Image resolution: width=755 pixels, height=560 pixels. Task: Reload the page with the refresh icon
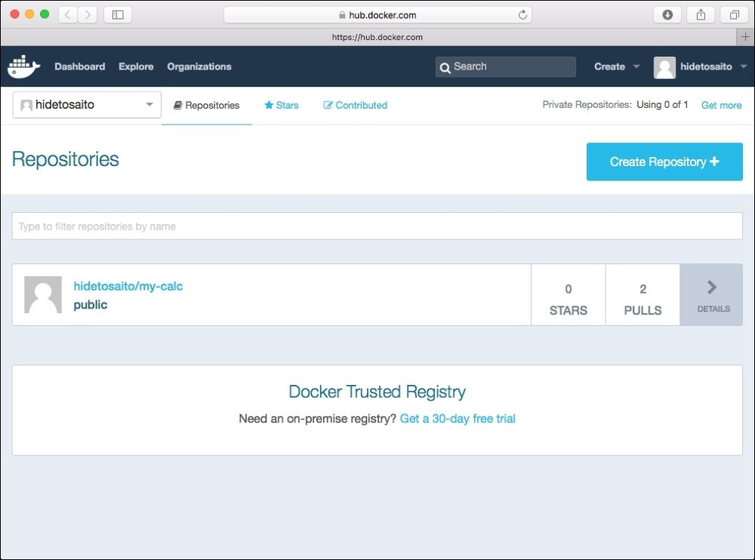(522, 15)
